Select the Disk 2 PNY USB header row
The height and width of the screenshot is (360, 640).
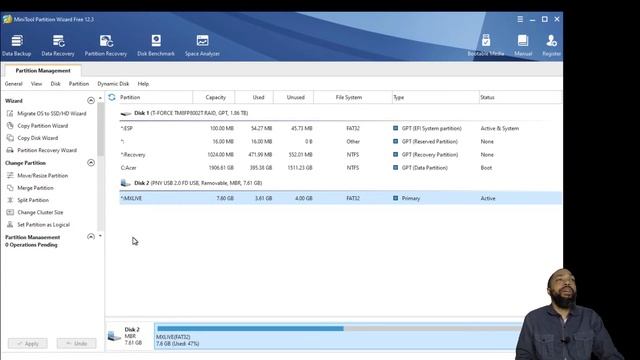pyautogui.click(x=340, y=183)
